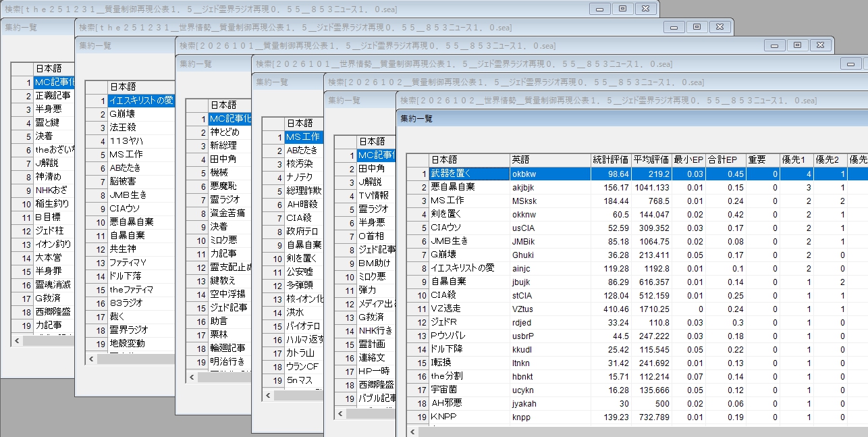Restore the 2026101__質量制御 search window
The width and height of the screenshot is (868, 437).
click(798, 45)
